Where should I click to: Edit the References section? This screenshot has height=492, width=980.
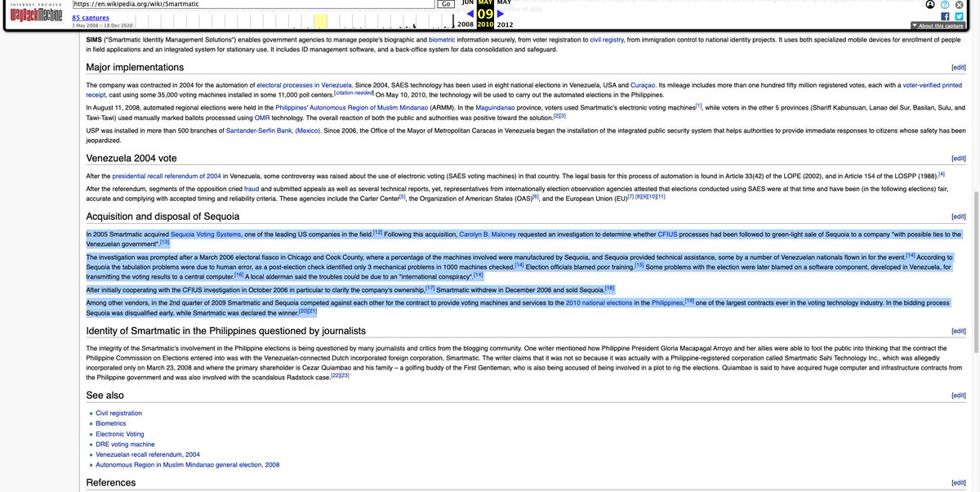[958, 483]
